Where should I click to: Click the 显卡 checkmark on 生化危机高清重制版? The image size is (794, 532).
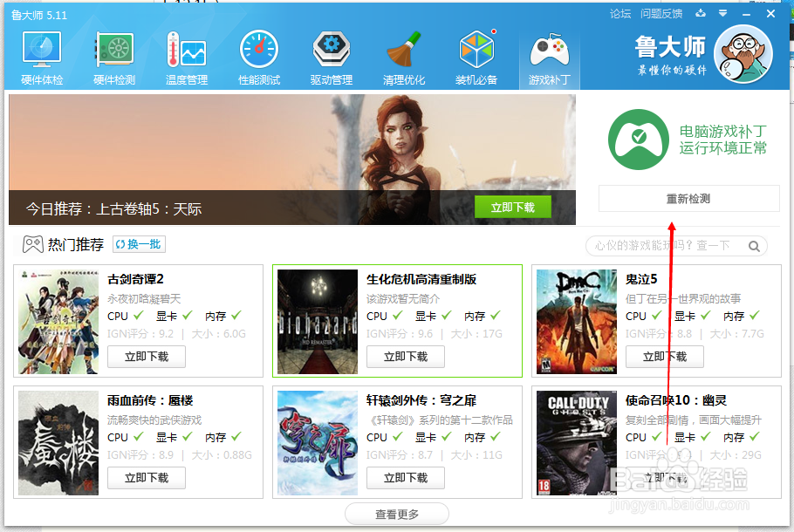coord(446,316)
